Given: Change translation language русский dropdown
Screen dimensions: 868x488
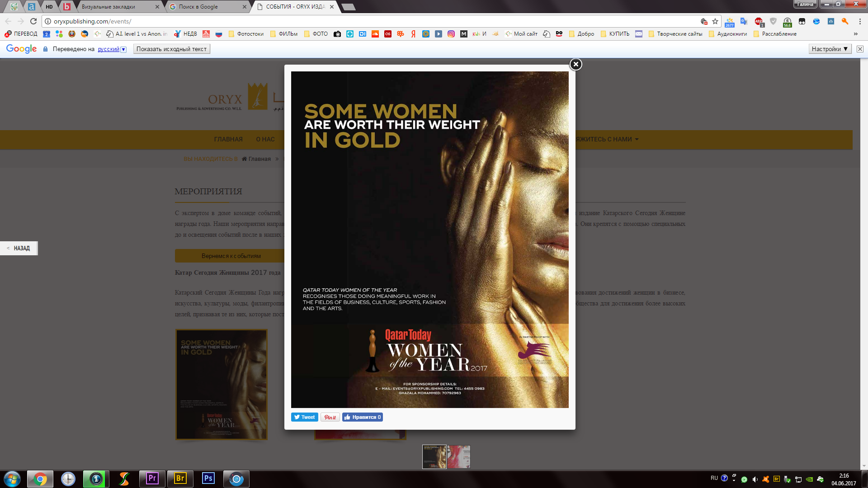Looking at the screenshot, I should click(112, 49).
